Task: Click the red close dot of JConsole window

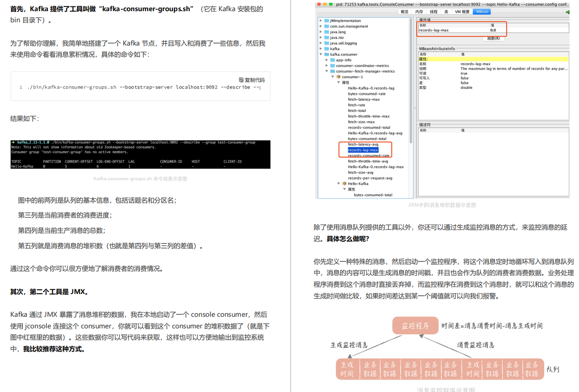Action: point(319,4)
